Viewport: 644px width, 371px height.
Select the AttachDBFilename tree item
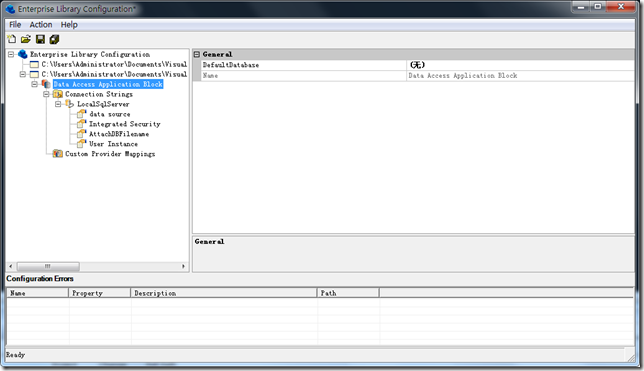pos(119,134)
